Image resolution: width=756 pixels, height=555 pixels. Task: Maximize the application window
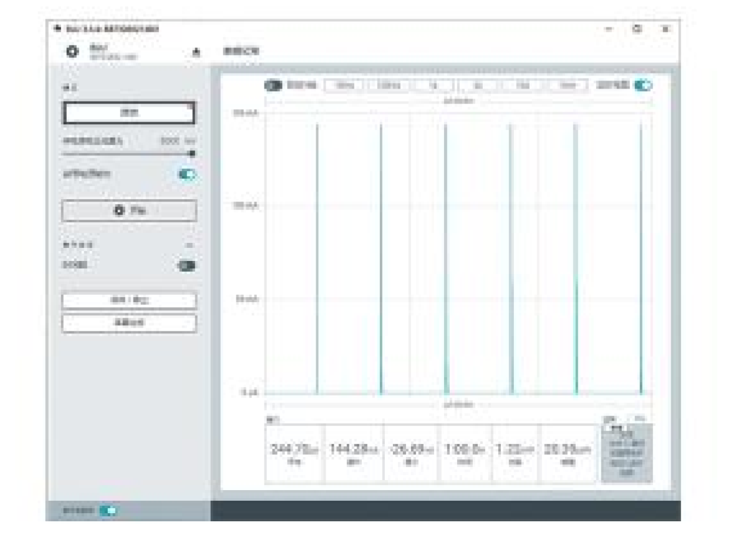click(637, 29)
